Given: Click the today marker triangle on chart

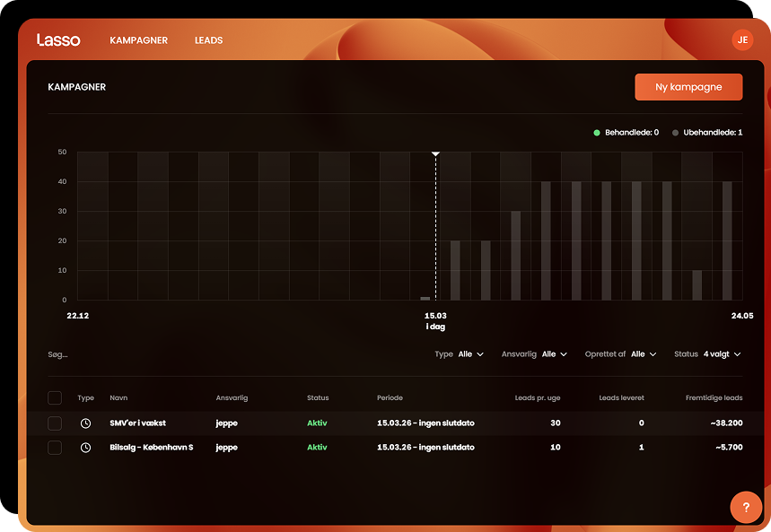Looking at the screenshot, I should coord(435,154).
